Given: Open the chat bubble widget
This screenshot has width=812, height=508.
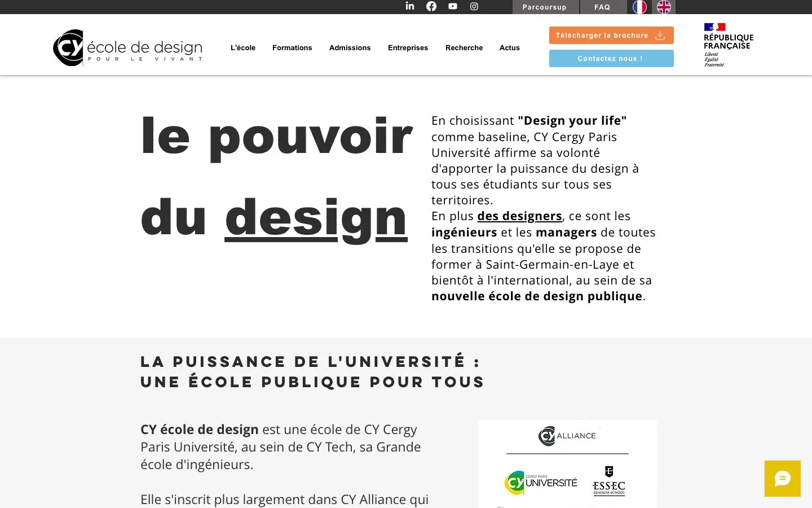Looking at the screenshot, I should pyautogui.click(x=783, y=479).
